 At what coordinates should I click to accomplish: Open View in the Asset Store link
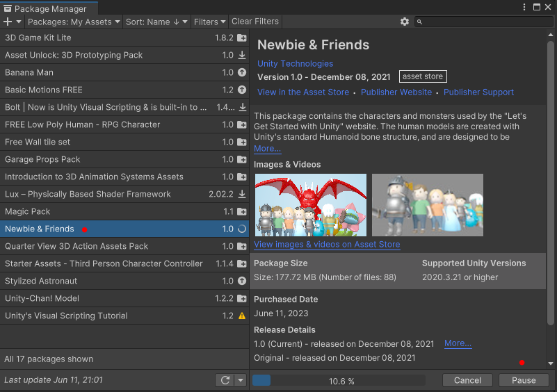coord(303,92)
